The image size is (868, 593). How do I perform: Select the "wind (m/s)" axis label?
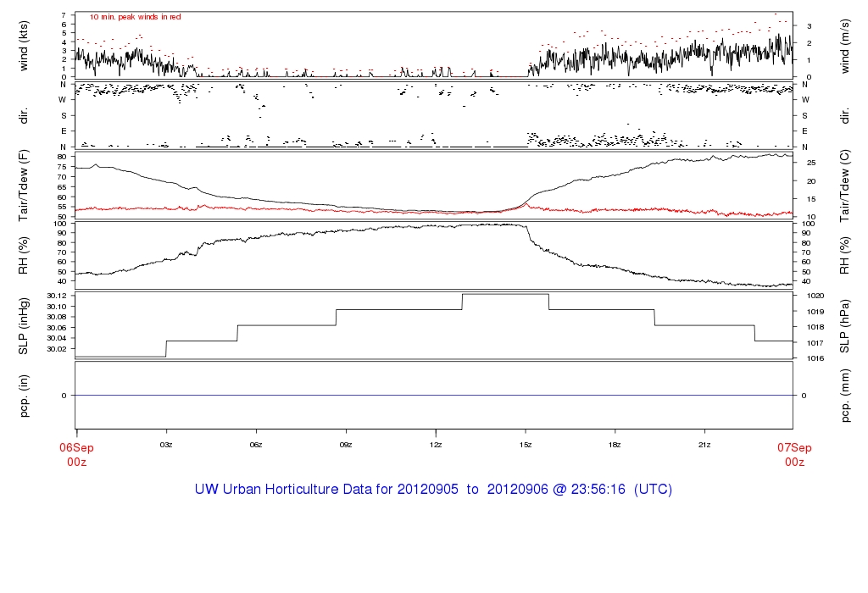click(844, 47)
